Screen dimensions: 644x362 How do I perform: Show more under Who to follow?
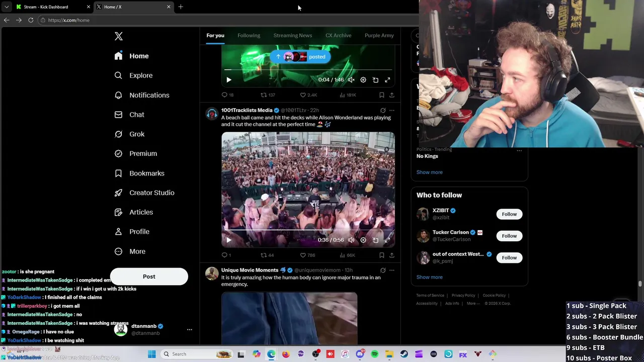tap(430, 277)
